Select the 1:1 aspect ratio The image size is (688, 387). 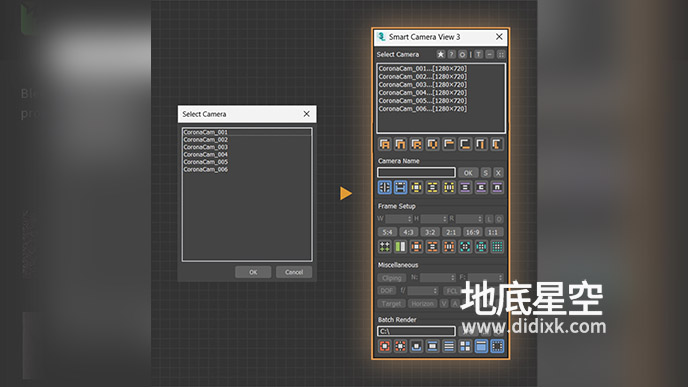pos(493,232)
